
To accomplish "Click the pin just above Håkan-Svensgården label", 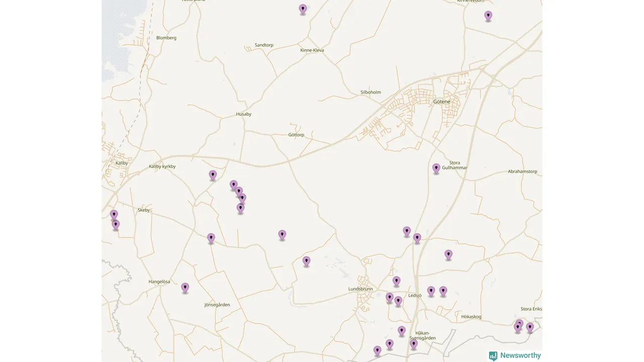I will tap(401, 331).
